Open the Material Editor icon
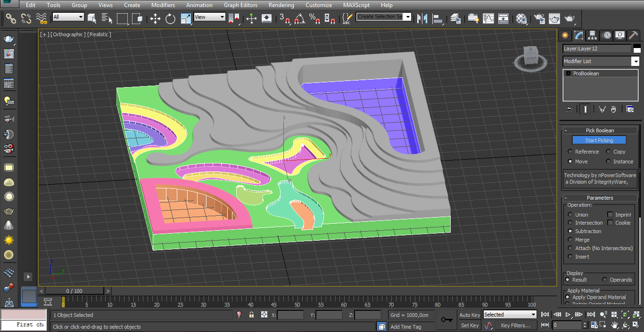Viewport: 644px width, 332px height. point(521,18)
